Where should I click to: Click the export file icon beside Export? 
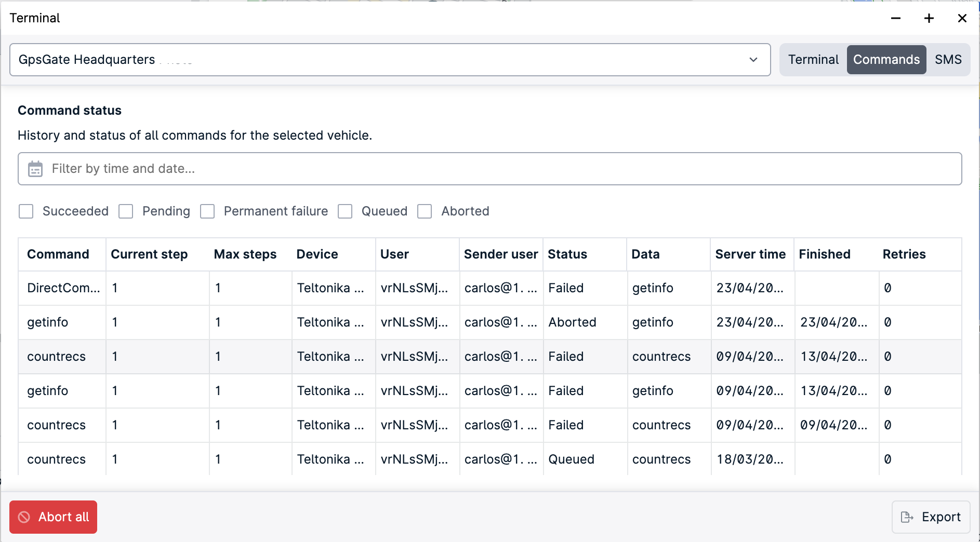(x=907, y=517)
